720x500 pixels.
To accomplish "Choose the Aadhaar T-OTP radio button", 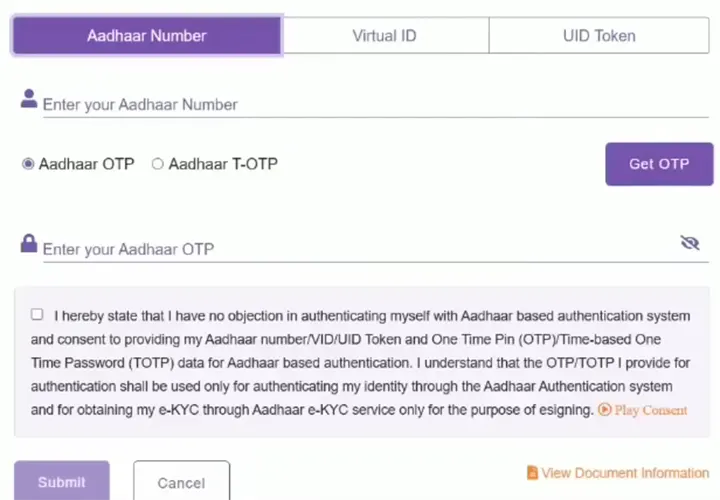I will [x=158, y=164].
